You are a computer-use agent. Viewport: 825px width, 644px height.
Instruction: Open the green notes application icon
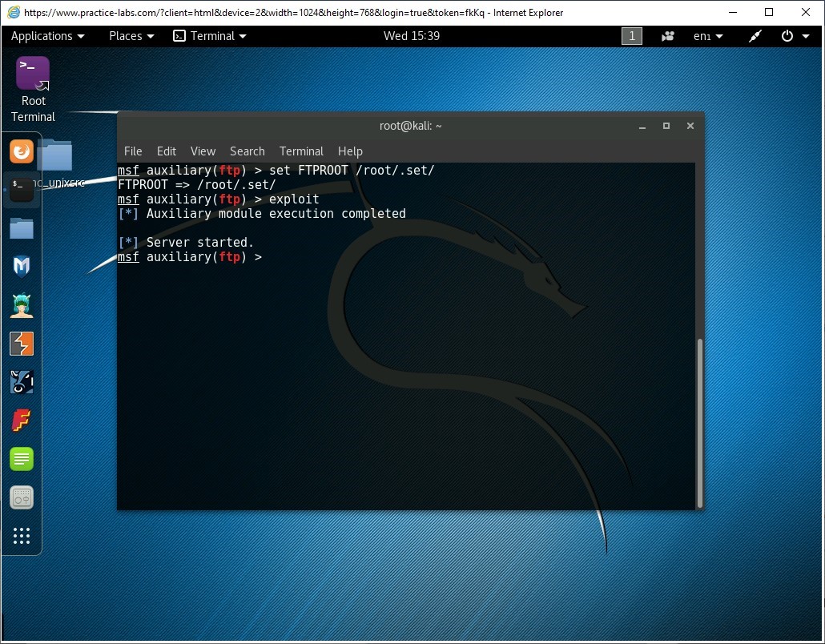[22, 459]
